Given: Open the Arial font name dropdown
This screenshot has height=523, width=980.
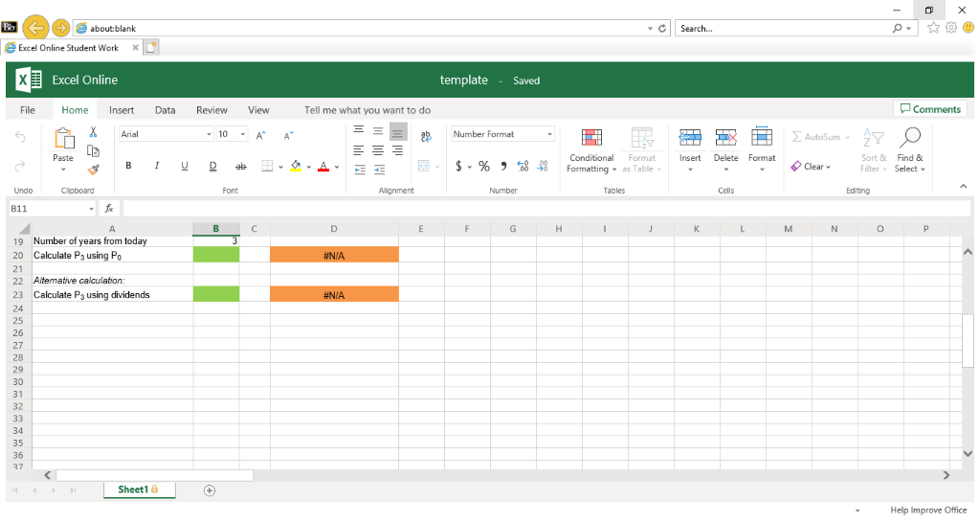Looking at the screenshot, I should pyautogui.click(x=209, y=134).
